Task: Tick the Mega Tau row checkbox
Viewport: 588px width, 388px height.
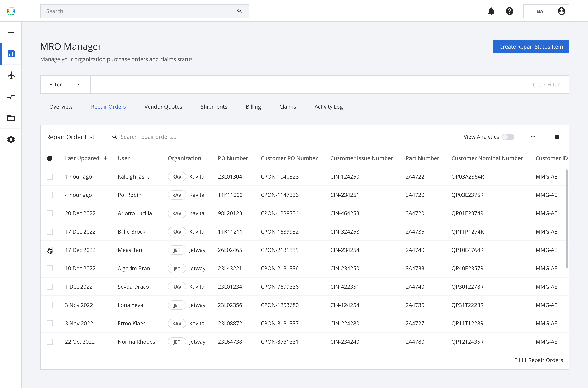Action: (50, 250)
